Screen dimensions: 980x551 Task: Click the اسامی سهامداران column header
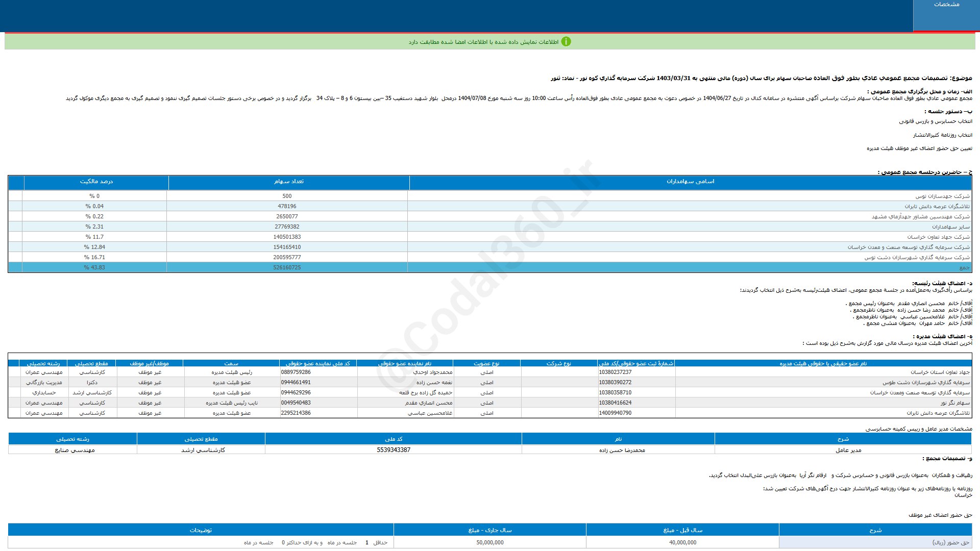(690, 182)
